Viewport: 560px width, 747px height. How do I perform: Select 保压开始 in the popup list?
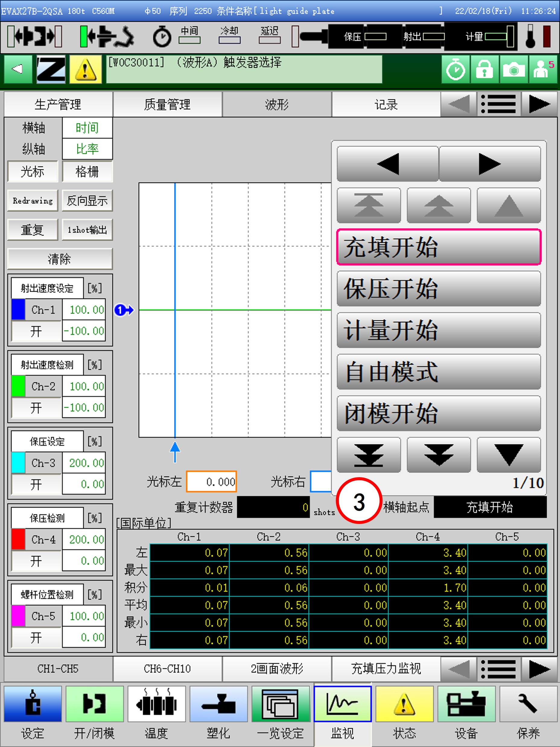pos(439,289)
